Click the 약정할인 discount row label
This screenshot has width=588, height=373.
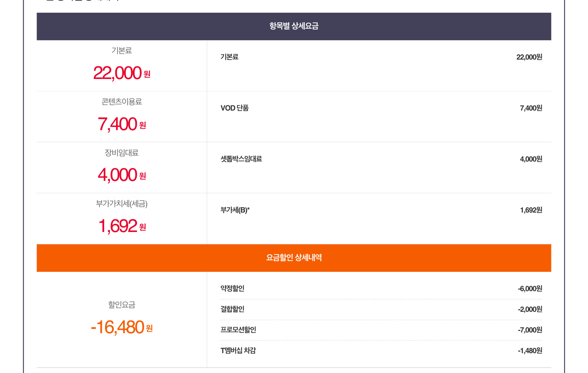coord(232,288)
